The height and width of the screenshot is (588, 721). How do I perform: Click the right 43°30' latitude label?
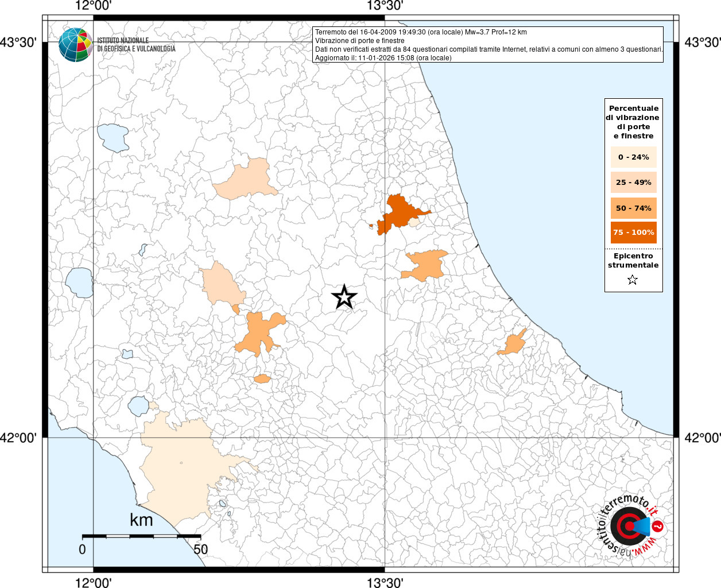(703, 42)
